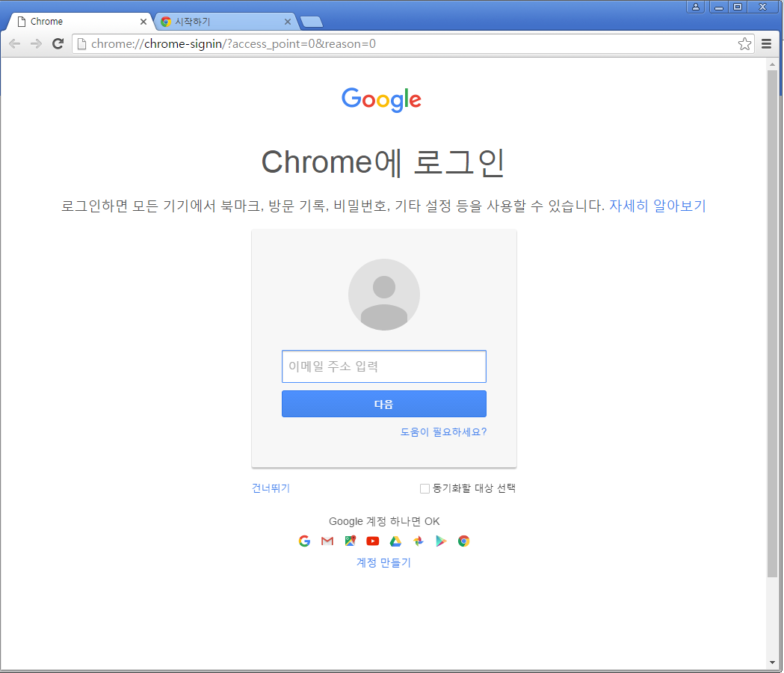Viewport: 784px width, 673px height.
Task: Go back with the browser back arrow
Action: pyautogui.click(x=15, y=44)
